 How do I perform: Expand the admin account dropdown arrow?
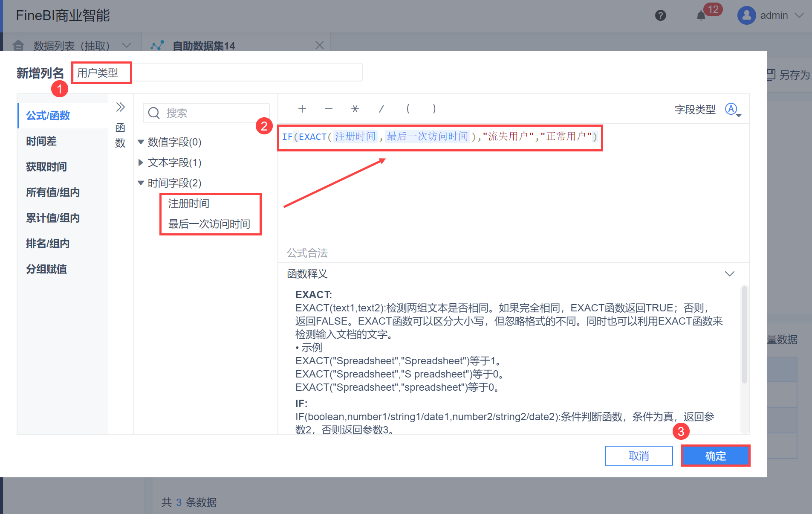click(799, 15)
